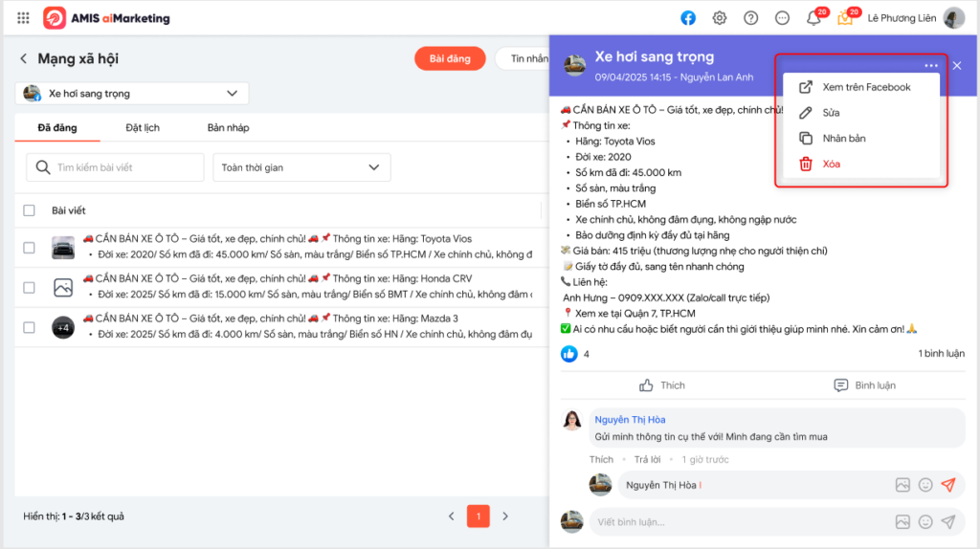Click the Thích thumbs-up button
This screenshot has height=549, width=980.
(x=662, y=385)
